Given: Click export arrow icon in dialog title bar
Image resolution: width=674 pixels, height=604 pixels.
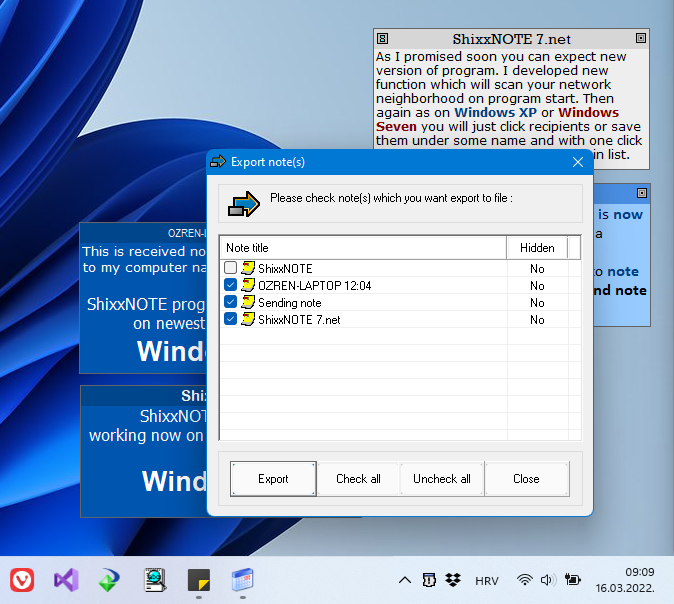Looking at the screenshot, I should click(x=218, y=162).
